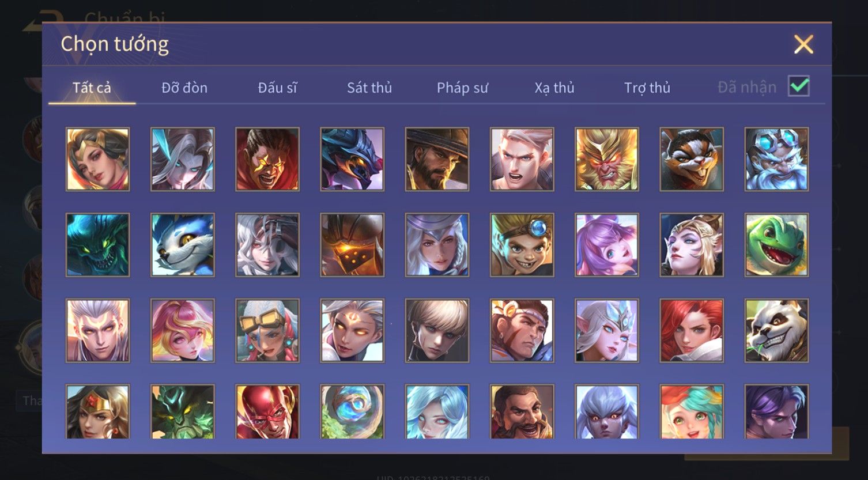Screen dimensions: 868x480
Task: Toggle the Đã nhận checkbox
Action: (799, 86)
